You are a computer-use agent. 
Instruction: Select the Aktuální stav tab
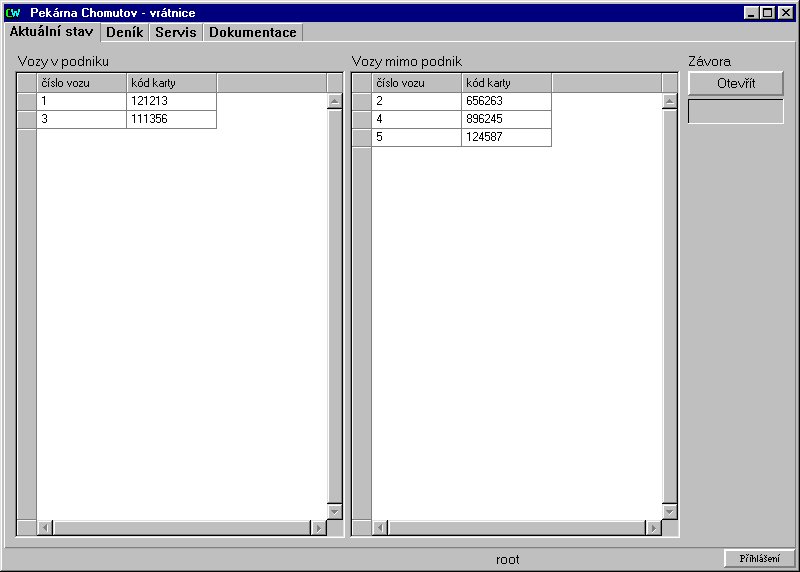(x=51, y=32)
